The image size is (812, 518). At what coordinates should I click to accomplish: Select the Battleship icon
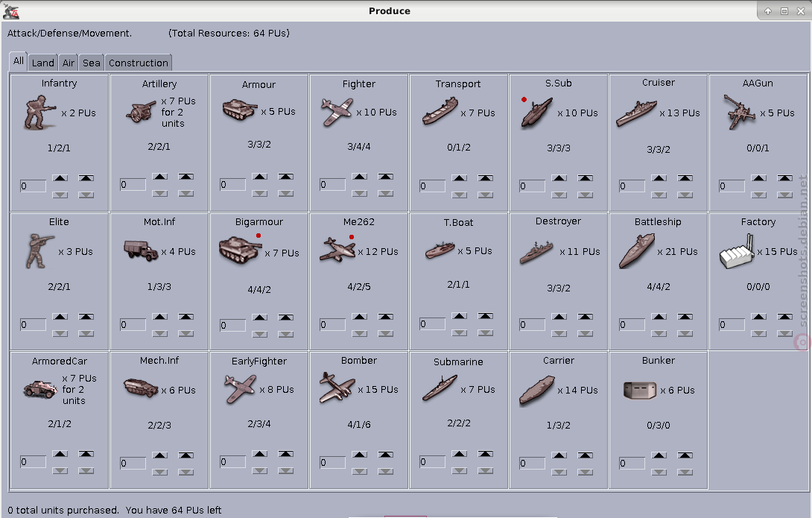pyautogui.click(x=637, y=251)
